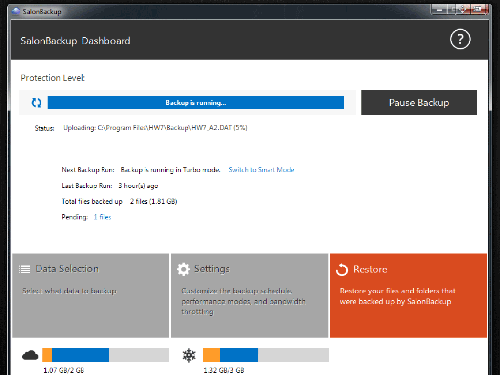
Task: Click the 'SalonBackup Dashboard' header title
Action: tap(75, 41)
